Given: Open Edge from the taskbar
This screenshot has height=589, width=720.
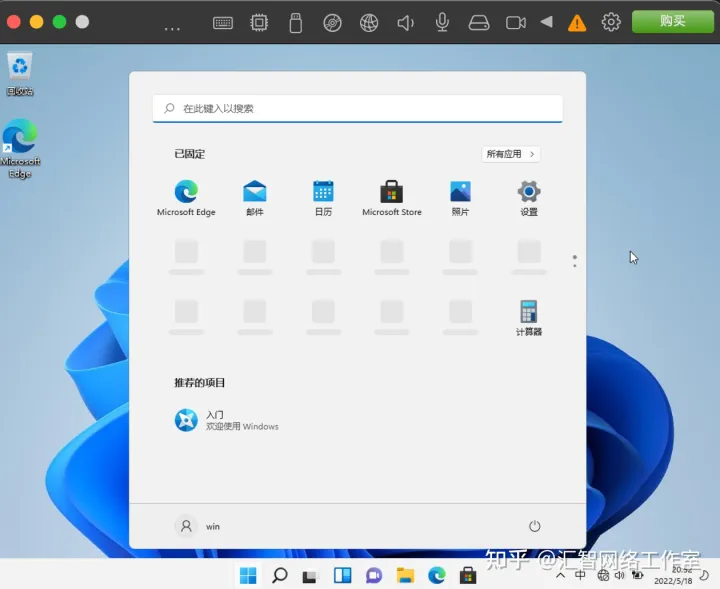Looking at the screenshot, I should [437, 575].
